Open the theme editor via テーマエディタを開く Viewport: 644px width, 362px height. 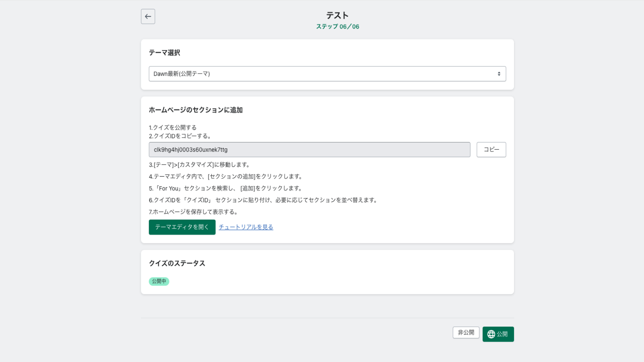182,227
